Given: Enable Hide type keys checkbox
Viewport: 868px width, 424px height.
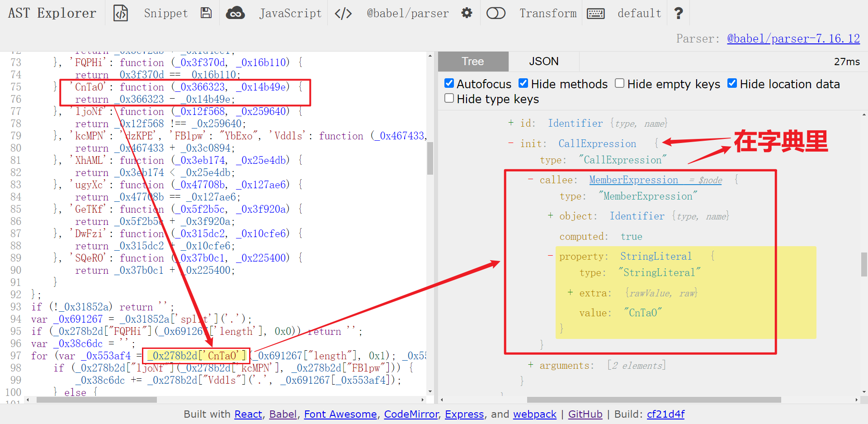Looking at the screenshot, I should click(x=449, y=98).
